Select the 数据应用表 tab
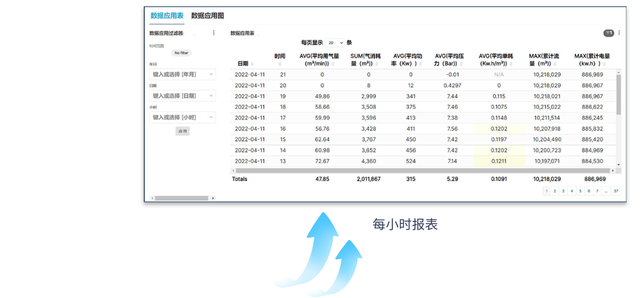Screen dimensions: 644x298 coord(167,16)
